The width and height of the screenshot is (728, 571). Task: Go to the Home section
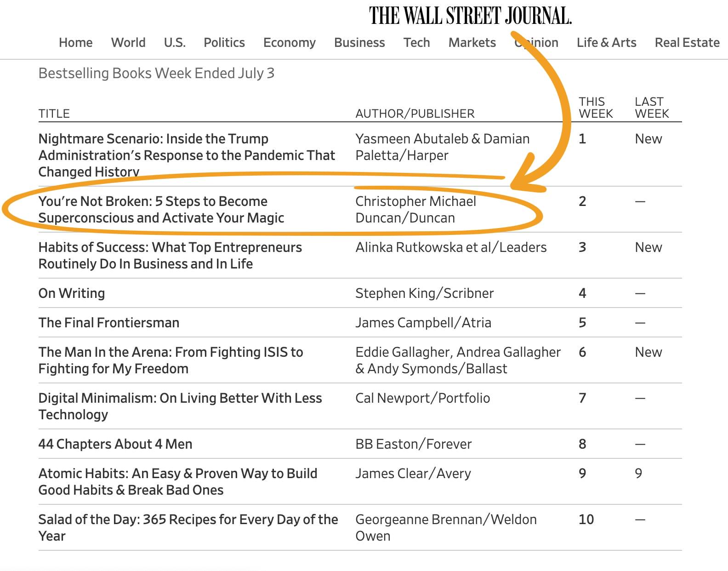(76, 43)
